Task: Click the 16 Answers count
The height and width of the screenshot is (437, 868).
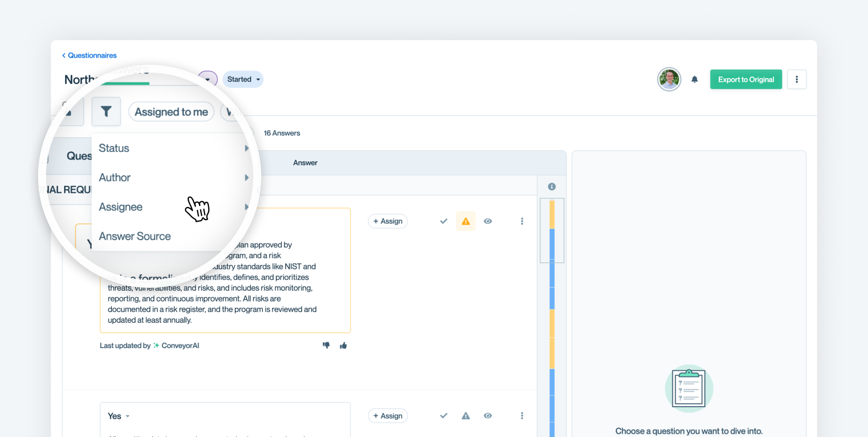Action: tap(282, 133)
